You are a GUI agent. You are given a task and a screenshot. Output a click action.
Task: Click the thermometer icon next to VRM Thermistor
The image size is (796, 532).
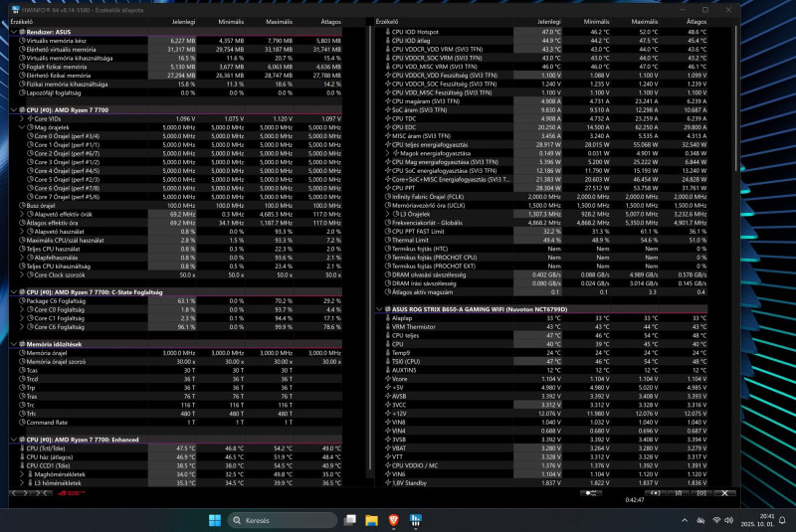point(388,326)
